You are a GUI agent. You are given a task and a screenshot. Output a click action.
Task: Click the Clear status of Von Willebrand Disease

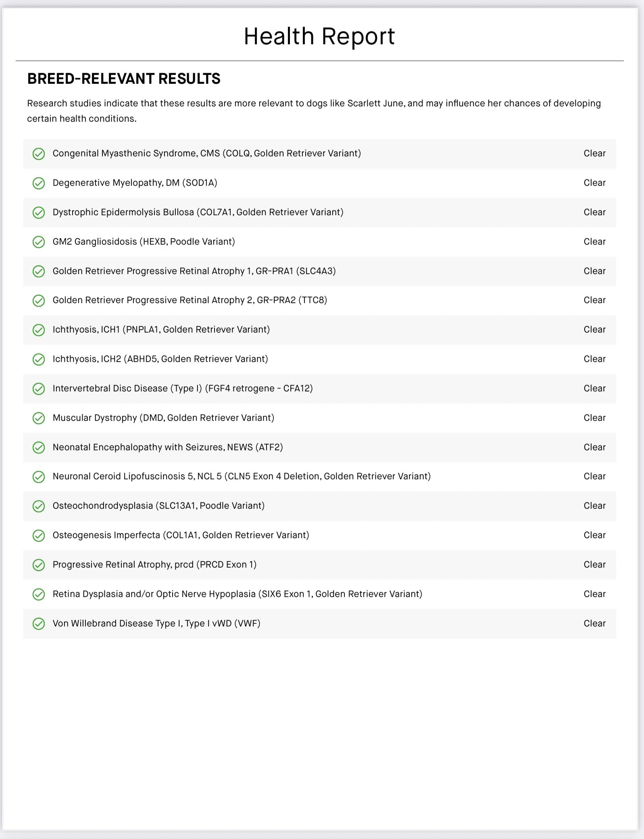(x=594, y=624)
